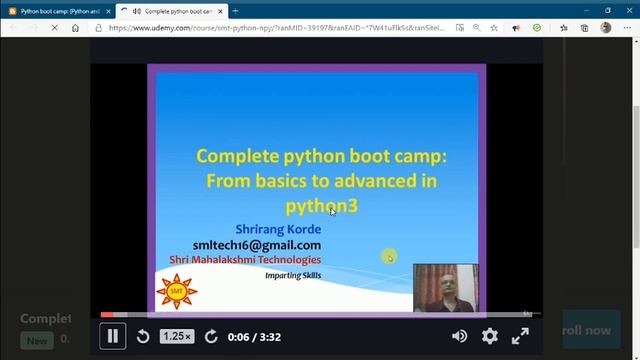Open browser settings and more menu
The image size is (640, 360).
[x=627, y=28]
